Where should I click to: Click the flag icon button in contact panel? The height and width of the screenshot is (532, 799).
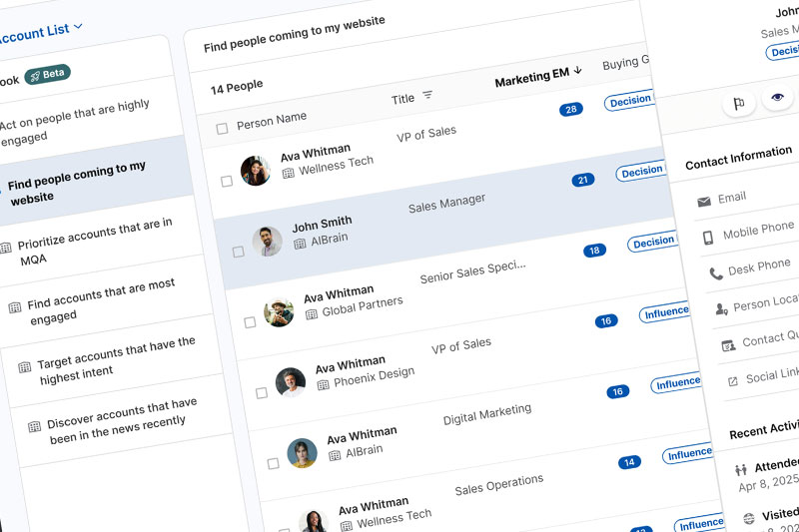click(739, 103)
